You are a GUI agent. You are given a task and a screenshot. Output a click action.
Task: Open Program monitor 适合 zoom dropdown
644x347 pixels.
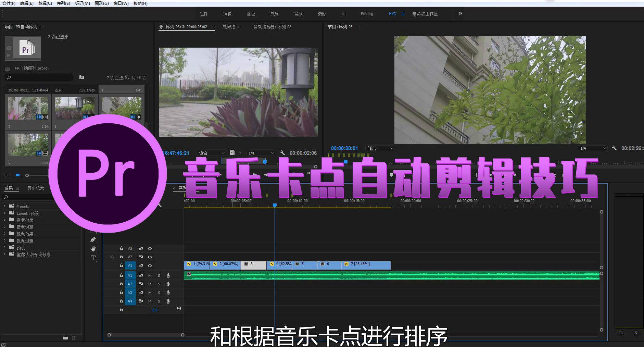[380, 148]
